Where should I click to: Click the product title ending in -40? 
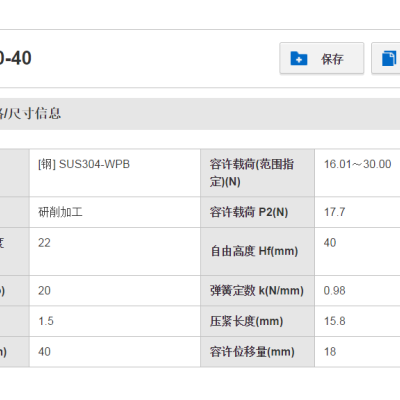tap(16, 58)
